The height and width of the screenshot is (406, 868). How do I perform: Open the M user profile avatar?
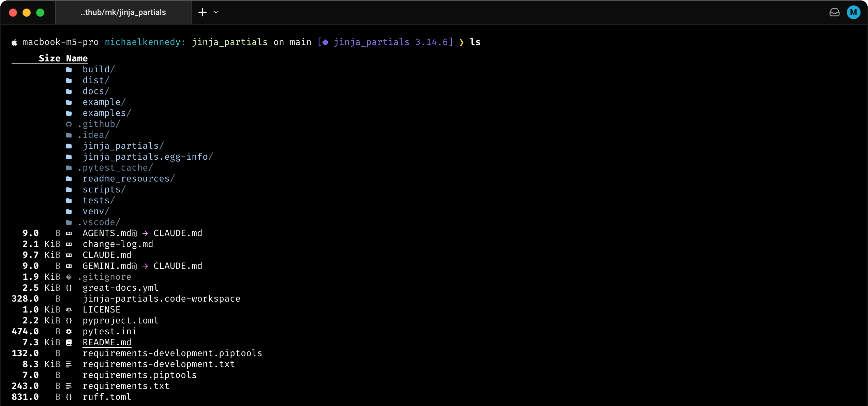pyautogui.click(x=853, y=12)
